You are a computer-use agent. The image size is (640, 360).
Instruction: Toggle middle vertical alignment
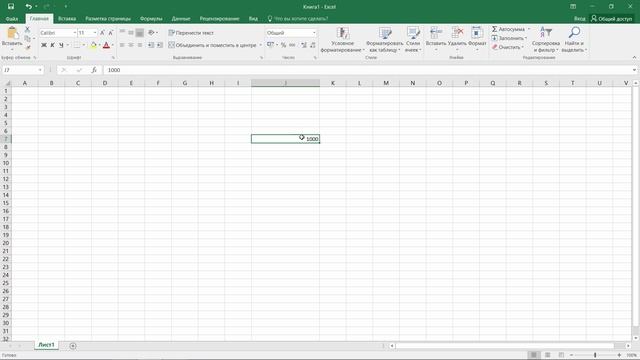coord(131,33)
